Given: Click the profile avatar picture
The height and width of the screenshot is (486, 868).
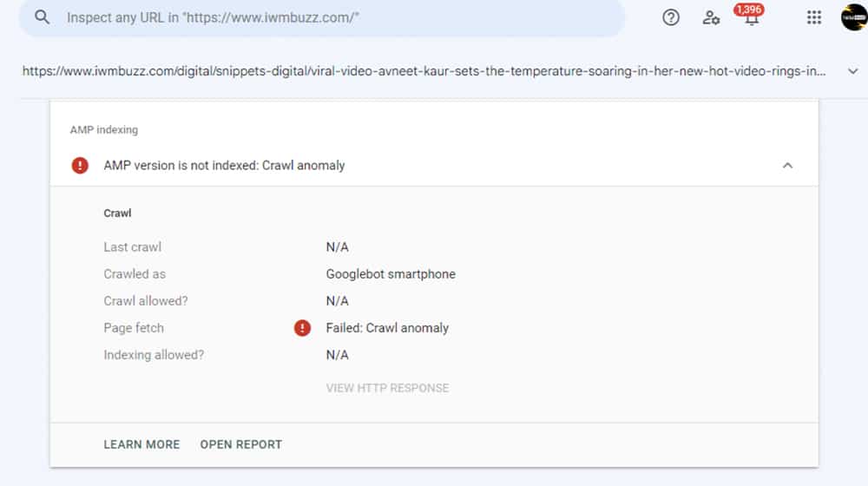Looking at the screenshot, I should coord(854,17).
